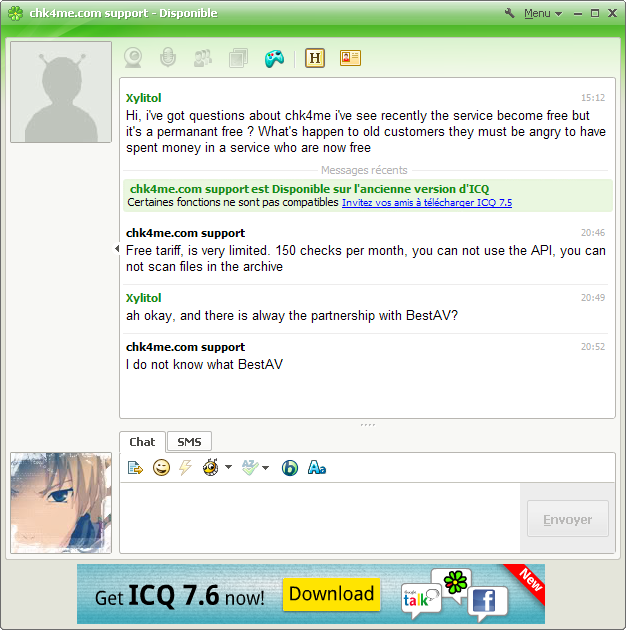Minimize the chat window
This screenshot has width=626, height=630.
pyautogui.click(x=578, y=14)
